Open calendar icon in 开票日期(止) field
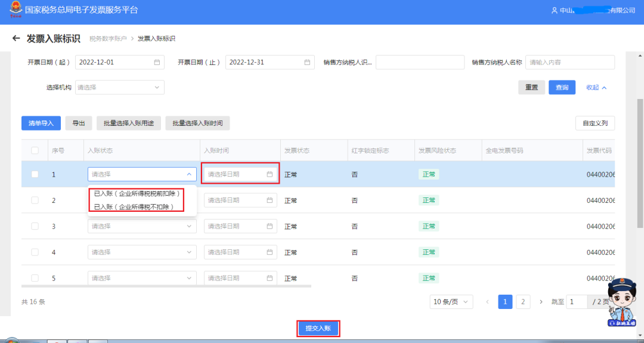Image resolution: width=644 pixels, height=343 pixels. point(307,62)
